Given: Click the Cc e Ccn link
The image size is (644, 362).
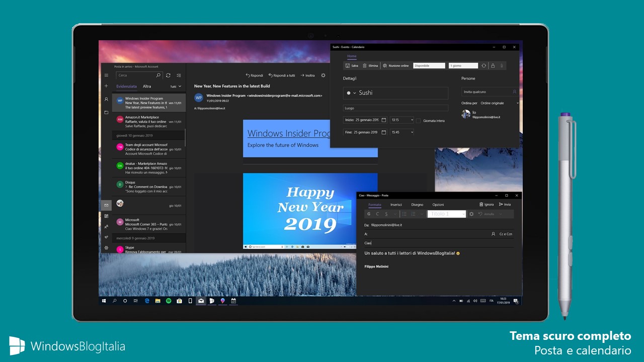Looking at the screenshot, I should pyautogui.click(x=506, y=234).
